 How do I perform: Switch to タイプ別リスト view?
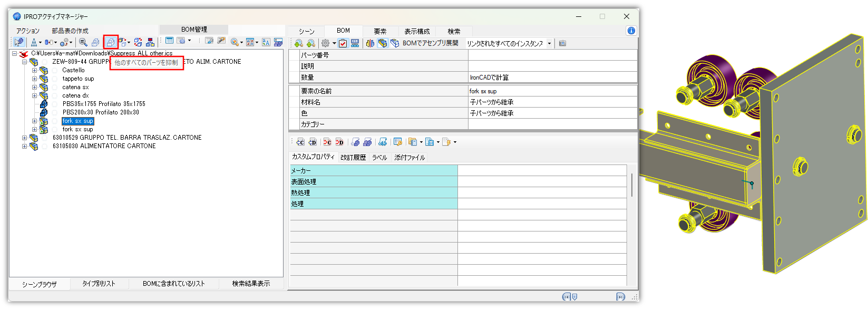(x=99, y=283)
